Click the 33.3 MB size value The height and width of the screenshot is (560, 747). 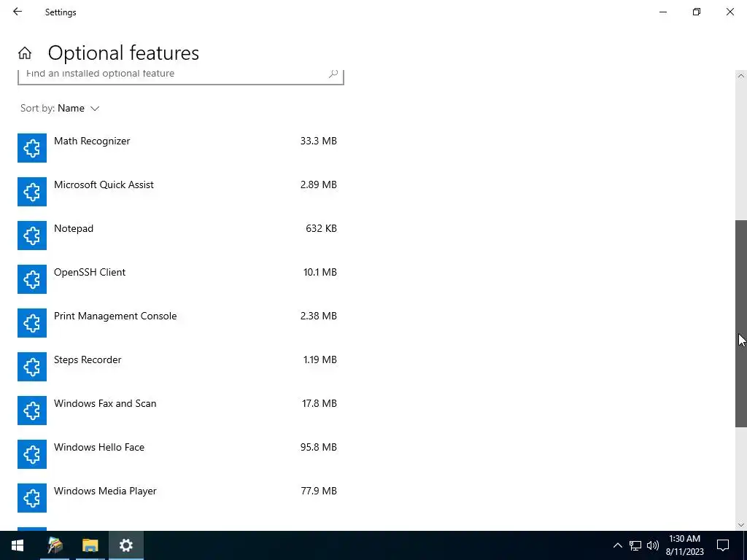[x=318, y=141]
